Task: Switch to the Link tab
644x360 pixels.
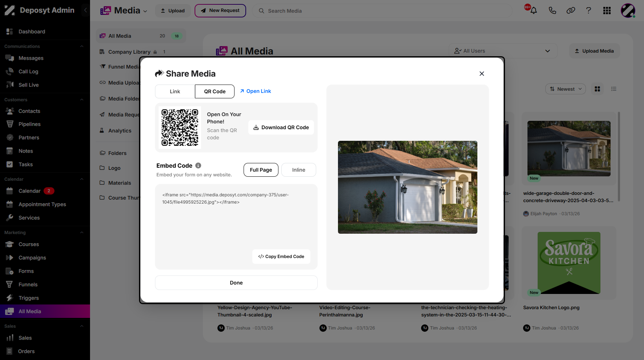Action: 175,91
